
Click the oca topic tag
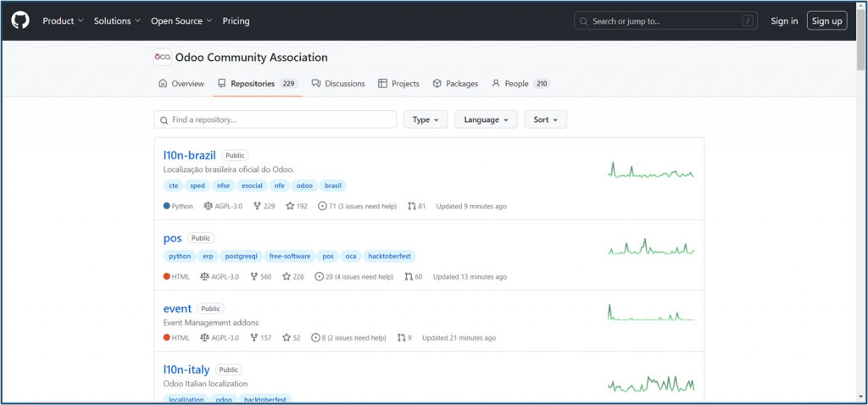[x=351, y=256]
